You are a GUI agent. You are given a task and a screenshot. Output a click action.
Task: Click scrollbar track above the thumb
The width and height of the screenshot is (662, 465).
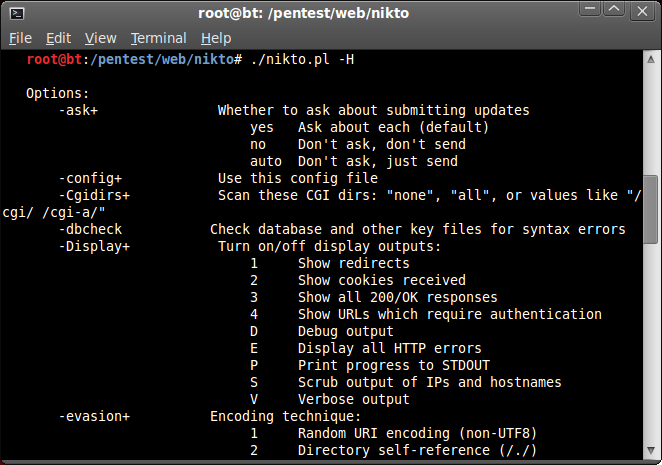coord(650,120)
